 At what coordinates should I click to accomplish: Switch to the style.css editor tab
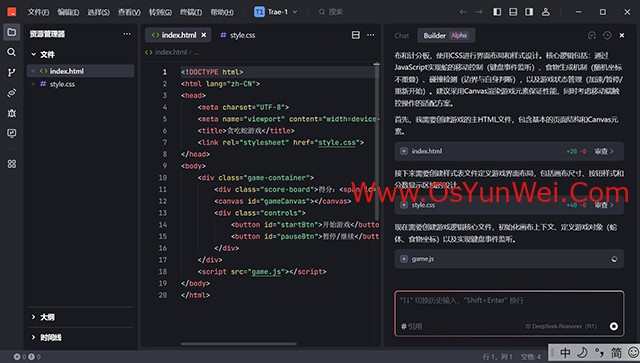(x=238, y=35)
